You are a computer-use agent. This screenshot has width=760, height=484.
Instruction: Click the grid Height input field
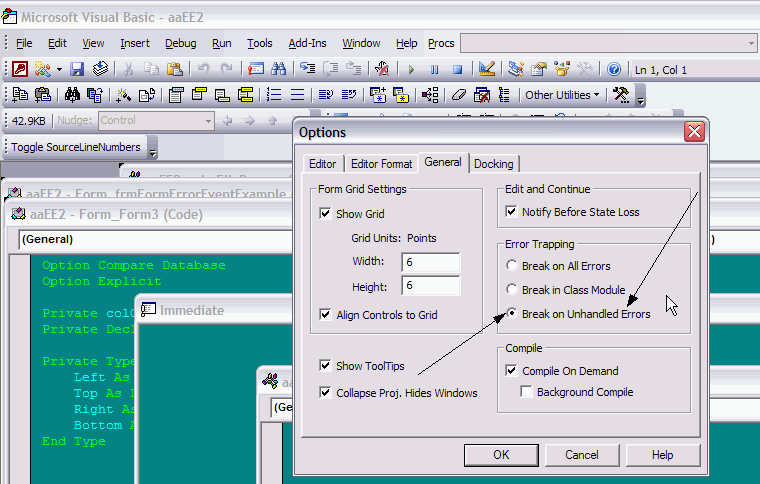(x=430, y=285)
